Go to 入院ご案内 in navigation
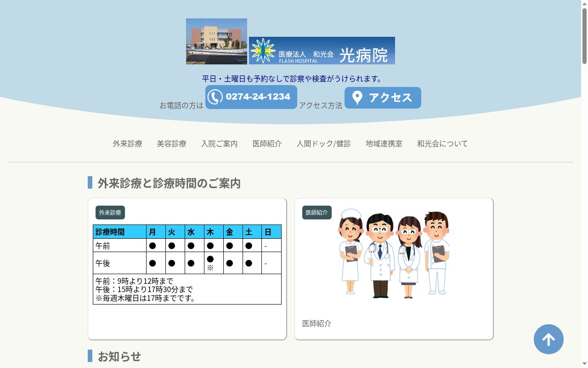Screen dimensions: 588x368 [x=220, y=144]
